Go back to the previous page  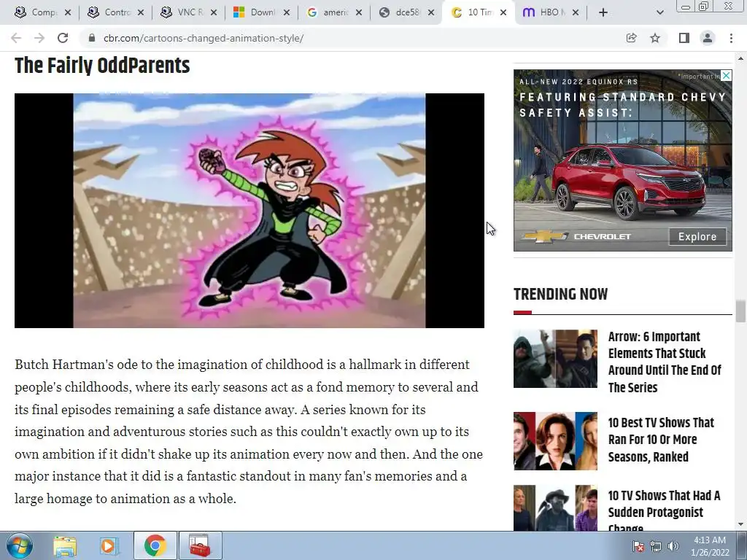16,38
